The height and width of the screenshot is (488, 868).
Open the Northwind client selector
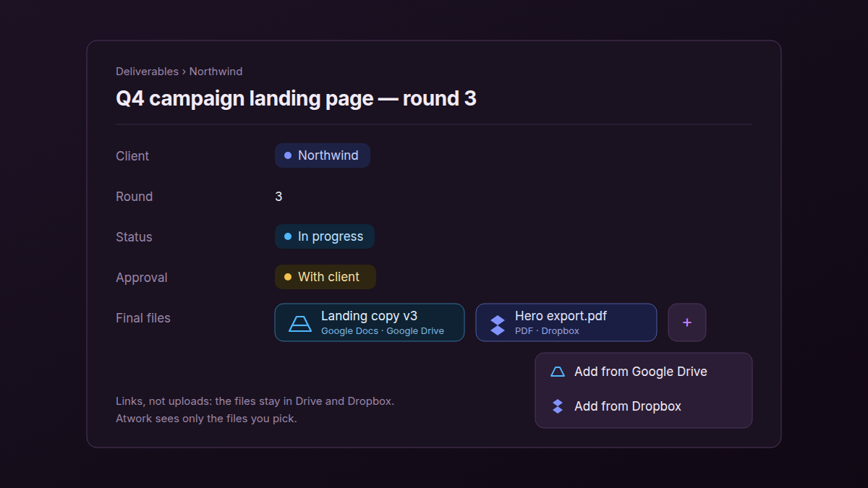pyautogui.click(x=323, y=155)
